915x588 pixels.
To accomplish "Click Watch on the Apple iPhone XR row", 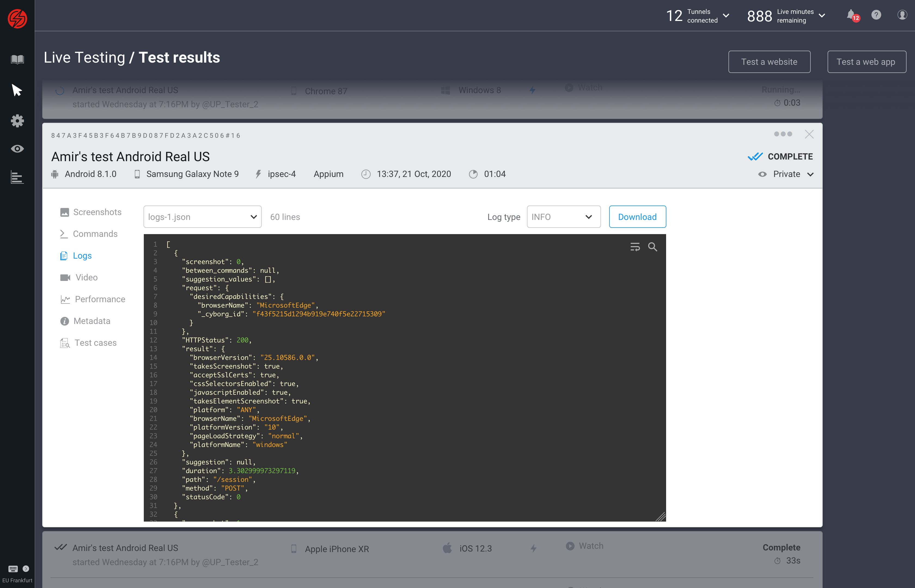I will point(584,546).
